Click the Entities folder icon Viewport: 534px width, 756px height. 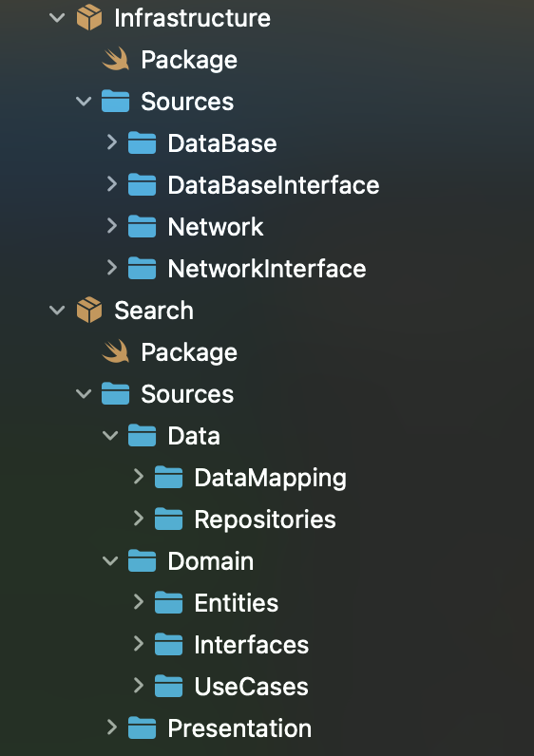(169, 603)
